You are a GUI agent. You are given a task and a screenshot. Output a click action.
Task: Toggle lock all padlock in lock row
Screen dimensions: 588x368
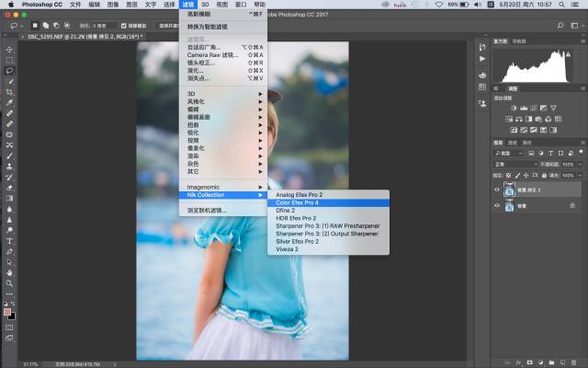(x=544, y=176)
